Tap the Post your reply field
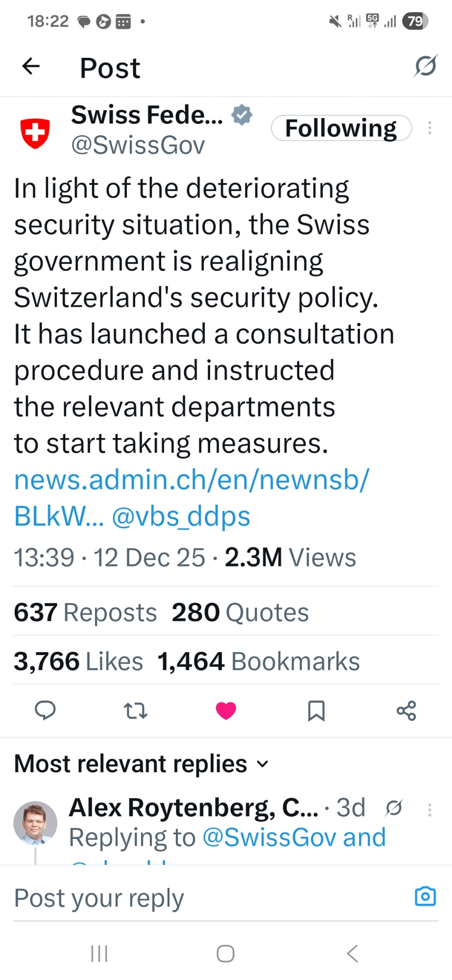Viewport: 452px width, 980px height. click(196, 898)
